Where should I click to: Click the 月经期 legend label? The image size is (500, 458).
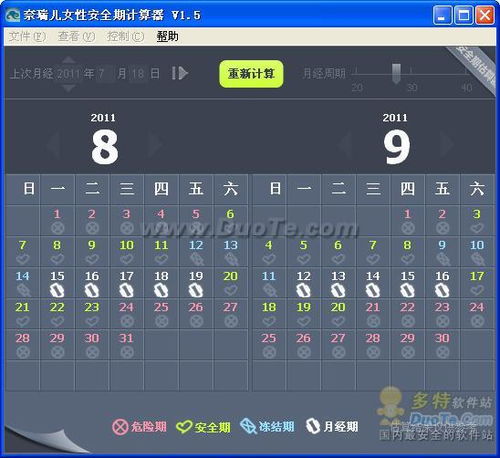tap(341, 427)
